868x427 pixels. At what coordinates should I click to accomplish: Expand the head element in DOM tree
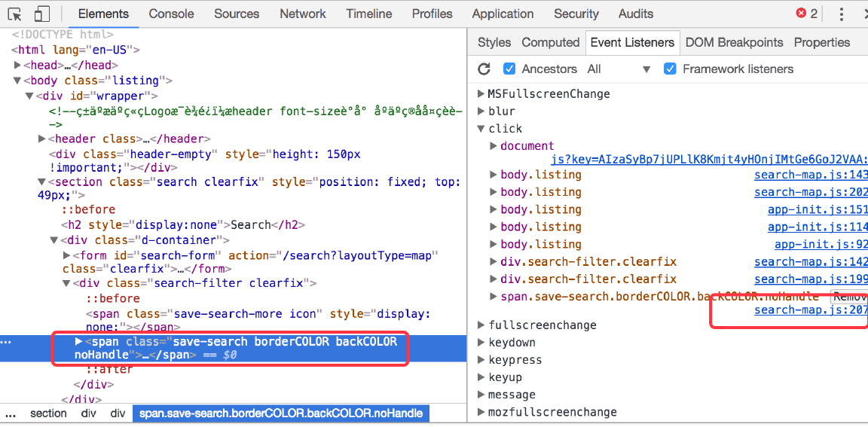click(x=18, y=66)
